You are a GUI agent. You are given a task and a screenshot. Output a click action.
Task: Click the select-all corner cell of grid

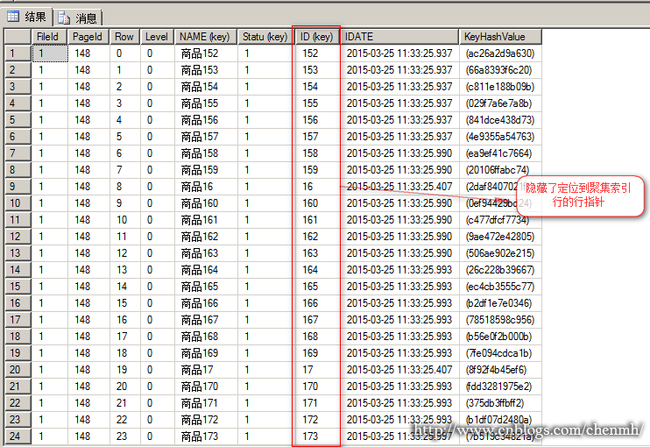[18, 36]
